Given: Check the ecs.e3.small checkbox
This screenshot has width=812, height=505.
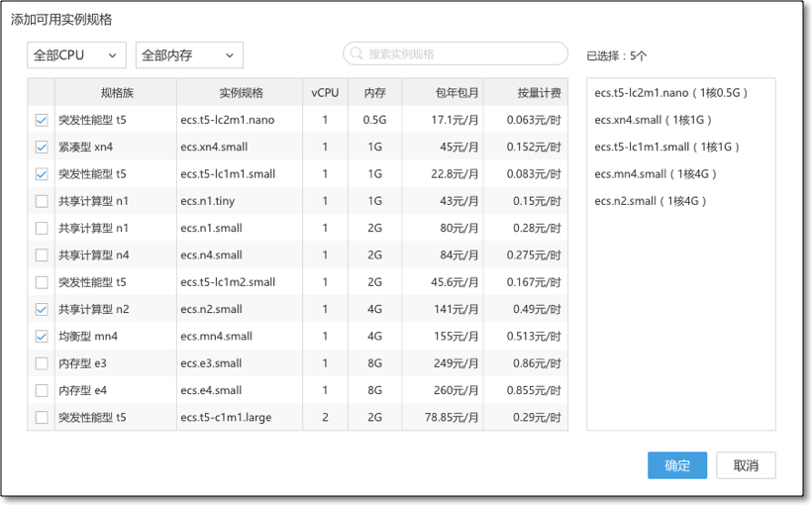Looking at the screenshot, I should (x=42, y=363).
